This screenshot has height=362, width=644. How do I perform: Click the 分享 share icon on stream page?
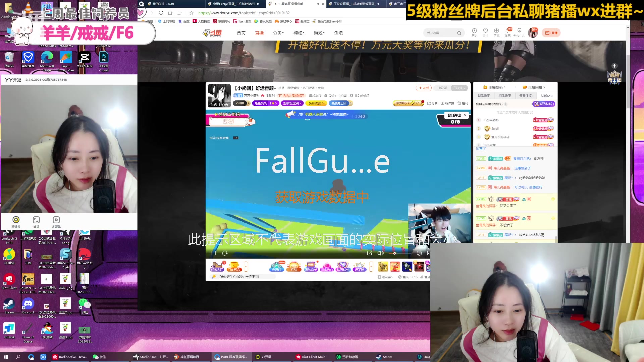coord(433,103)
